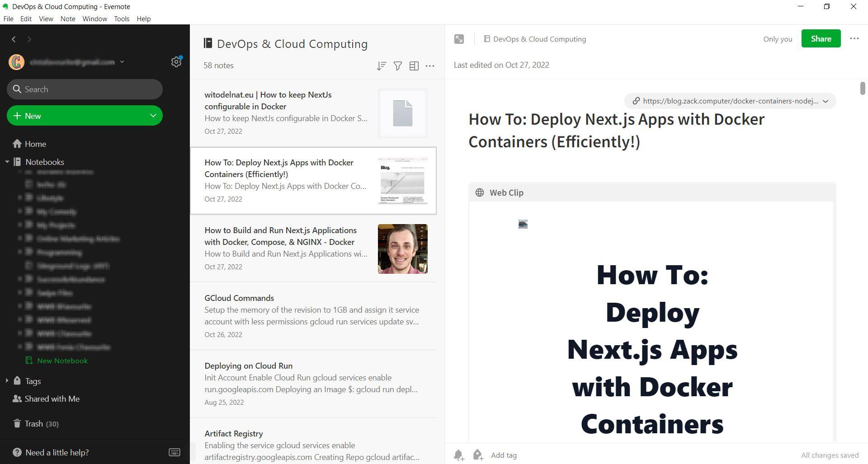
Task: Add a reminder with the bell icon
Action: [x=459, y=455]
